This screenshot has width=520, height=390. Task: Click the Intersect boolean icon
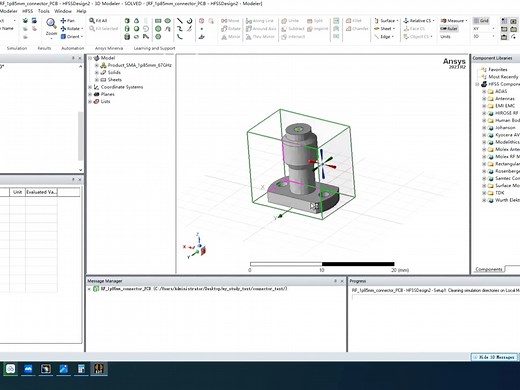click(293, 37)
